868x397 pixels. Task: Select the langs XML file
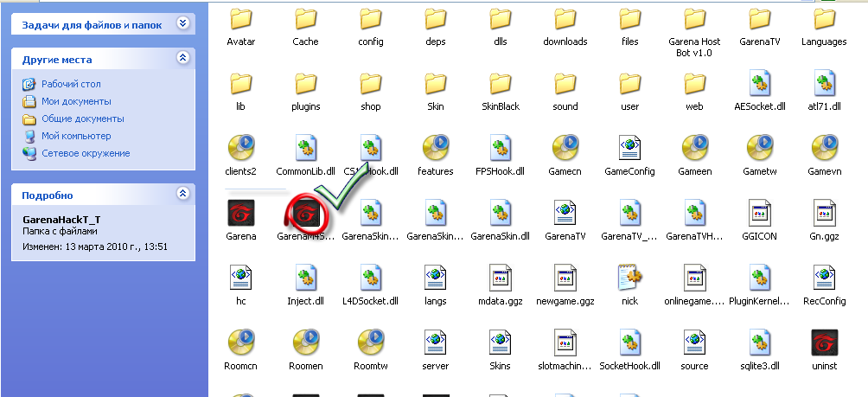(436, 278)
